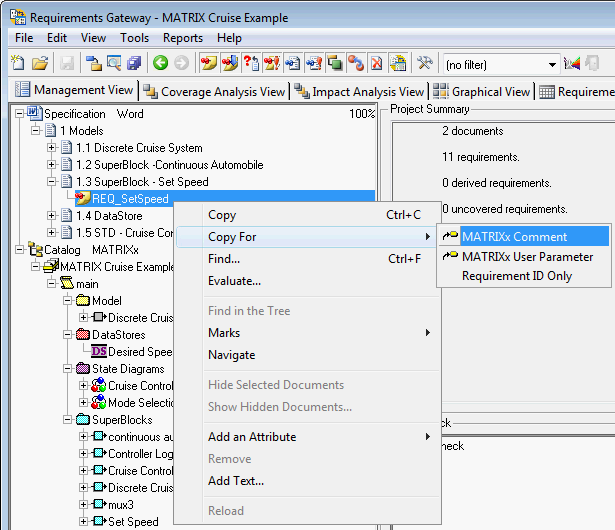The height and width of the screenshot is (530, 615).
Task: Click the SuperBlocks folder icon in tree
Action: [x=83, y=420]
